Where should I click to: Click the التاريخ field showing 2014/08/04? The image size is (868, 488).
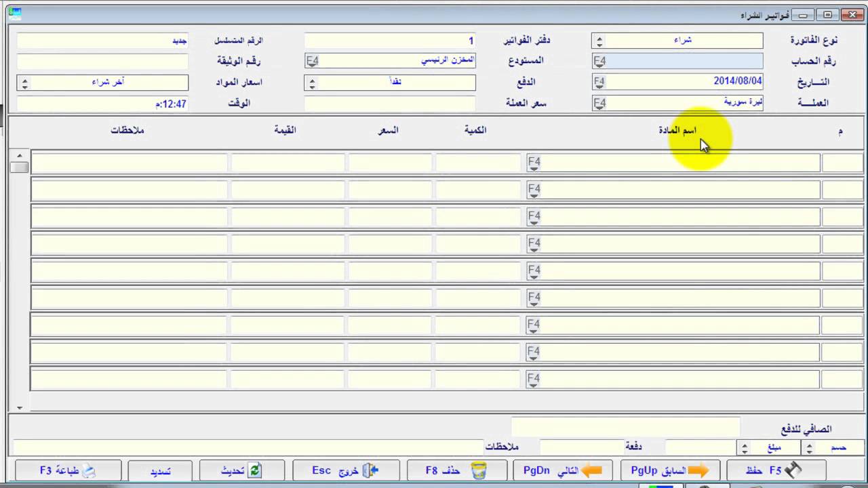pos(684,82)
